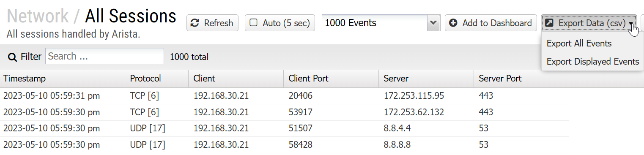Toggle the Export Data (csv) menu
The height and width of the screenshot is (155, 644).
(x=589, y=23)
